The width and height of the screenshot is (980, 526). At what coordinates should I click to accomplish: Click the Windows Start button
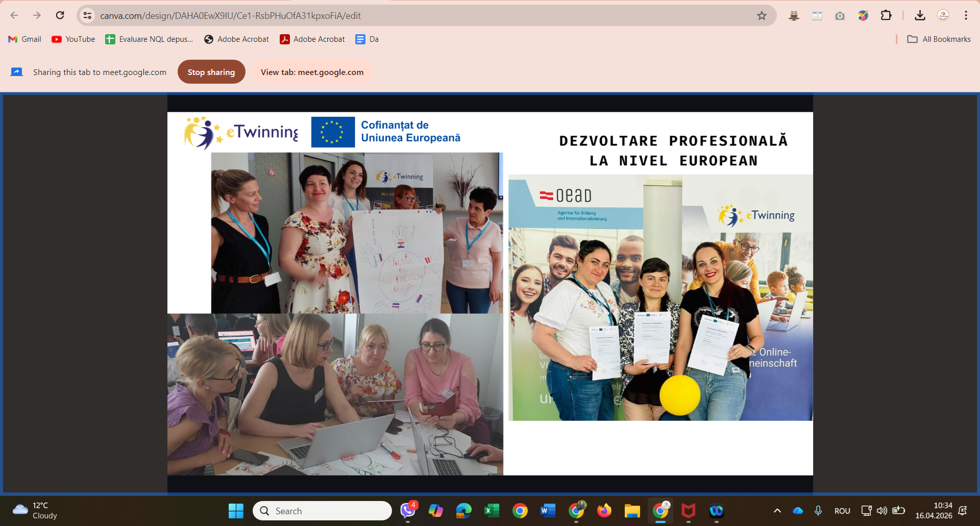coord(236,511)
